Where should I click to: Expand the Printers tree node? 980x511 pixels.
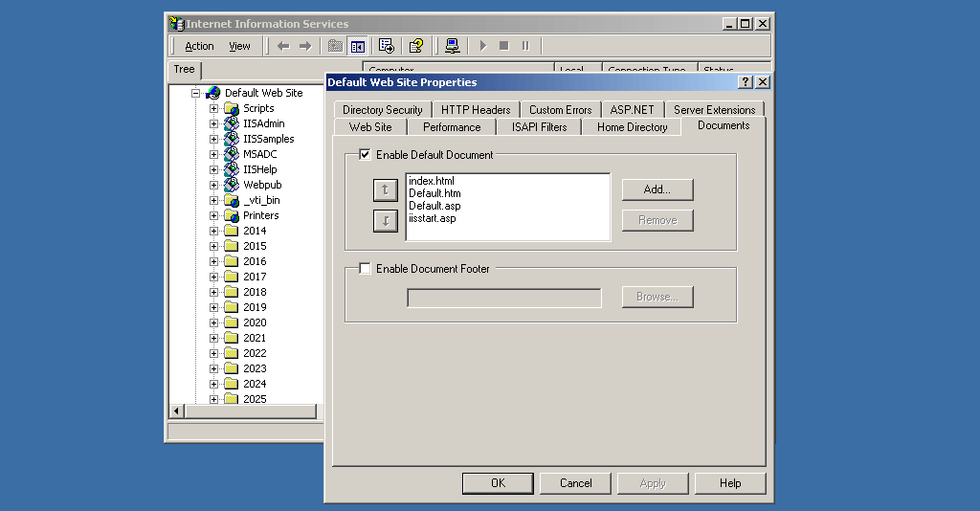213,215
